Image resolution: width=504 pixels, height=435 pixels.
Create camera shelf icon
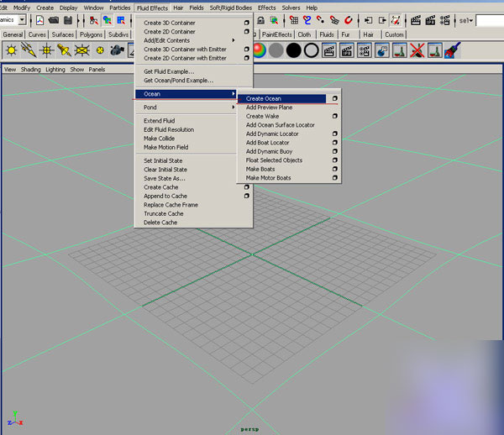117,50
